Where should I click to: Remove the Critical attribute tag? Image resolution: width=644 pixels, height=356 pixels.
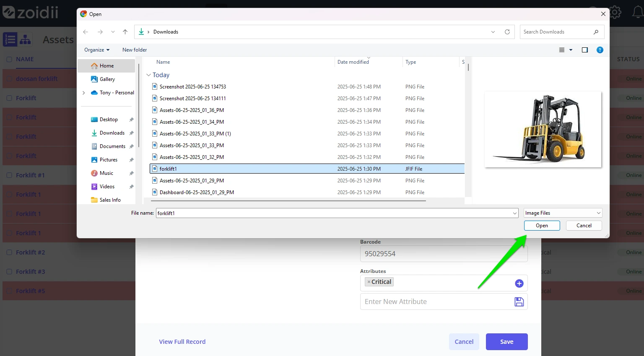tap(369, 282)
